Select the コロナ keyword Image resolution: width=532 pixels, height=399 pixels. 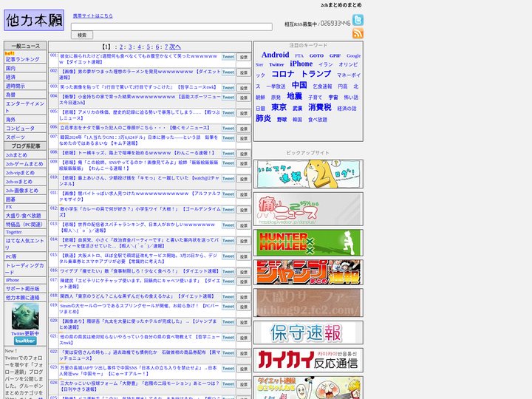[282, 74]
